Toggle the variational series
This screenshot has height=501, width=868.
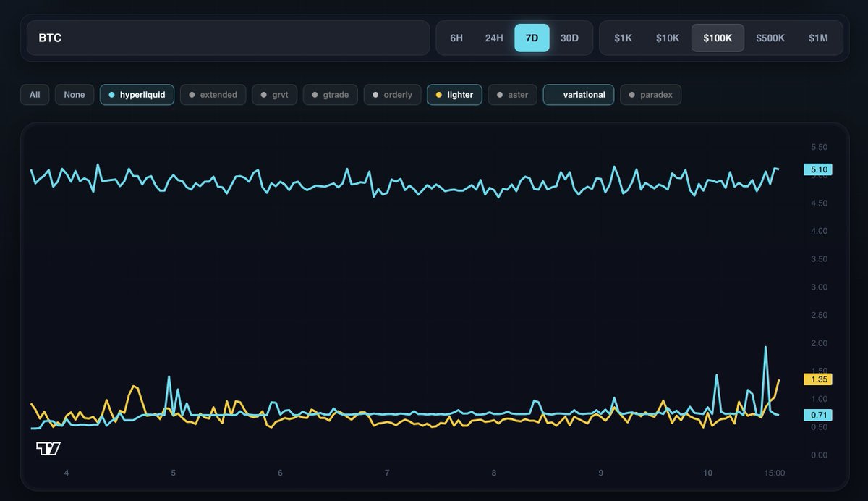(579, 95)
